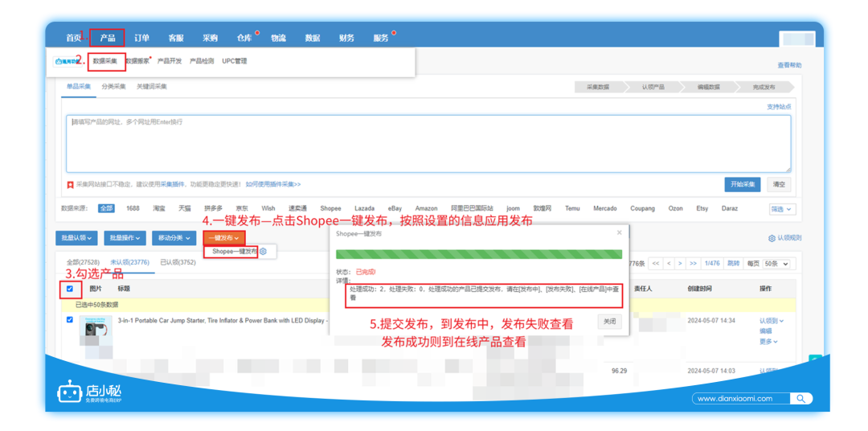This screenshot has height=431, width=868.
Task: Click the 店小秘 robot logo
Action: point(70,392)
